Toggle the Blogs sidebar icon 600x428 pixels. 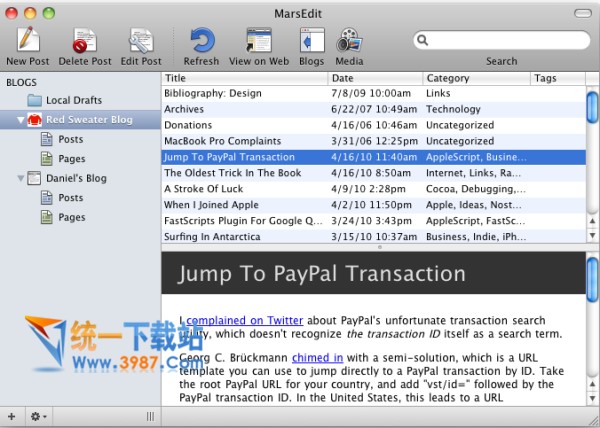coord(312,40)
